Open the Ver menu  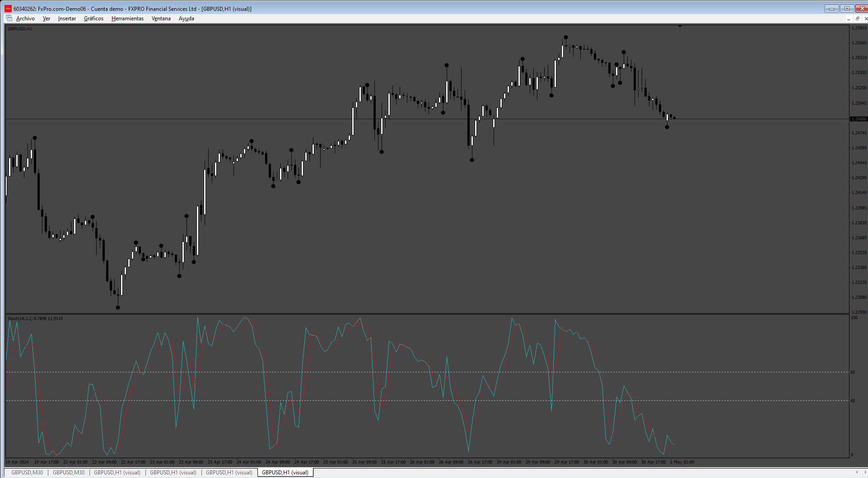coord(46,19)
